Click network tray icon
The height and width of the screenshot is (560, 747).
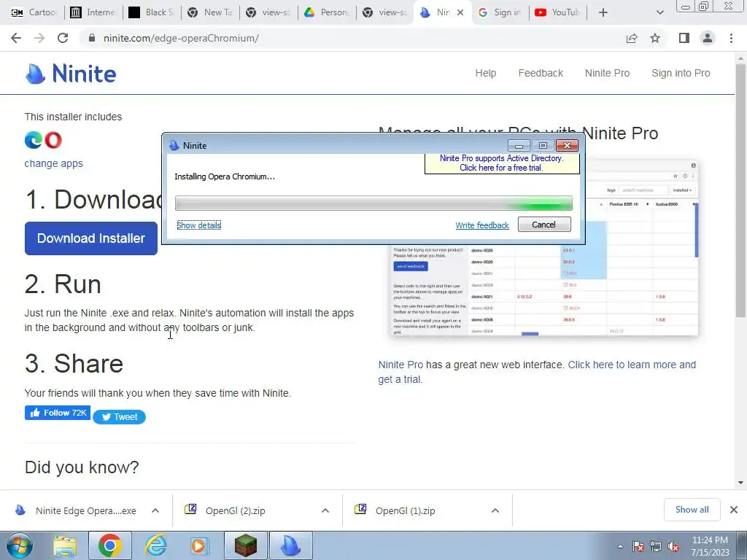pos(656,546)
